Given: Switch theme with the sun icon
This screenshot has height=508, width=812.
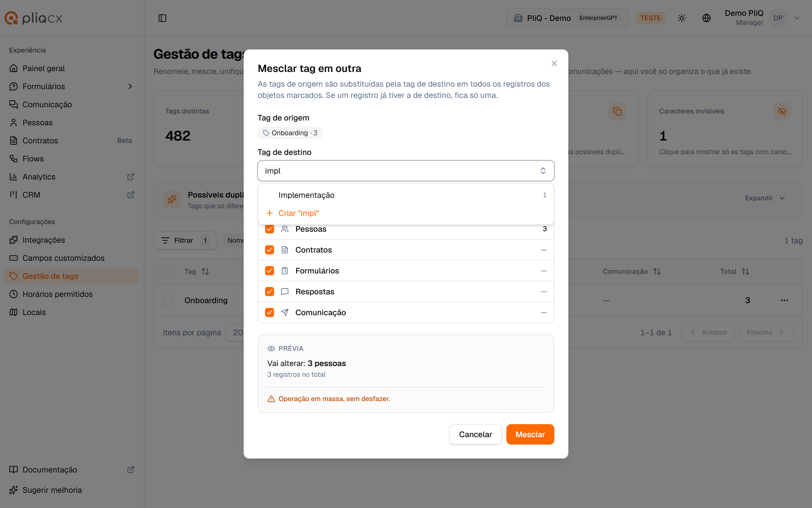Looking at the screenshot, I should tap(681, 18).
